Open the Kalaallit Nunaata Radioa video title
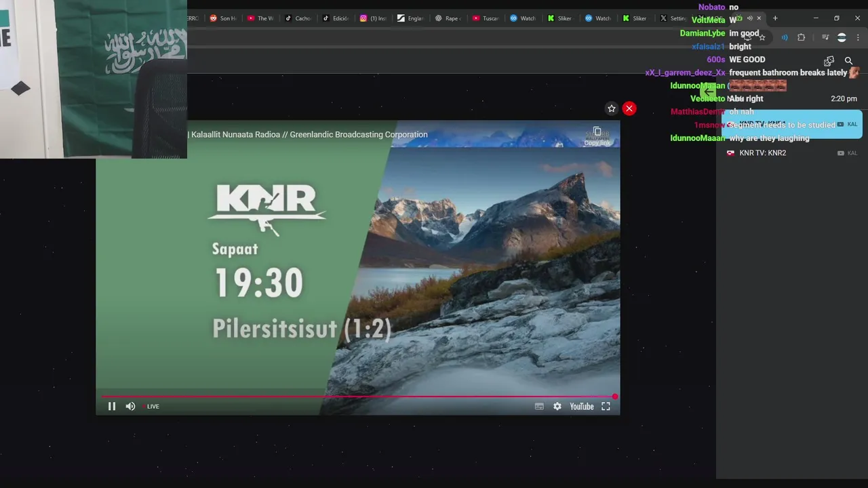 (309, 134)
